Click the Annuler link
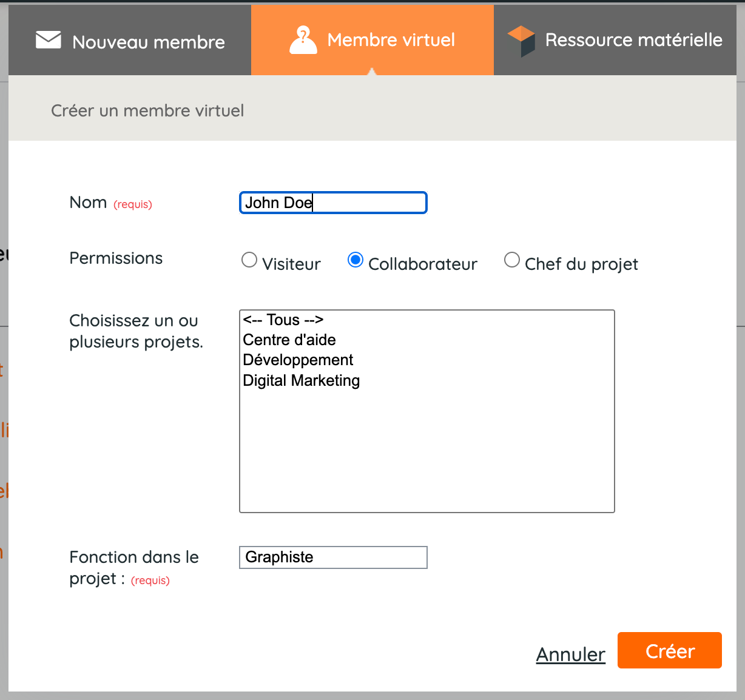Viewport: 745px width, 700px height. (571, 655)
